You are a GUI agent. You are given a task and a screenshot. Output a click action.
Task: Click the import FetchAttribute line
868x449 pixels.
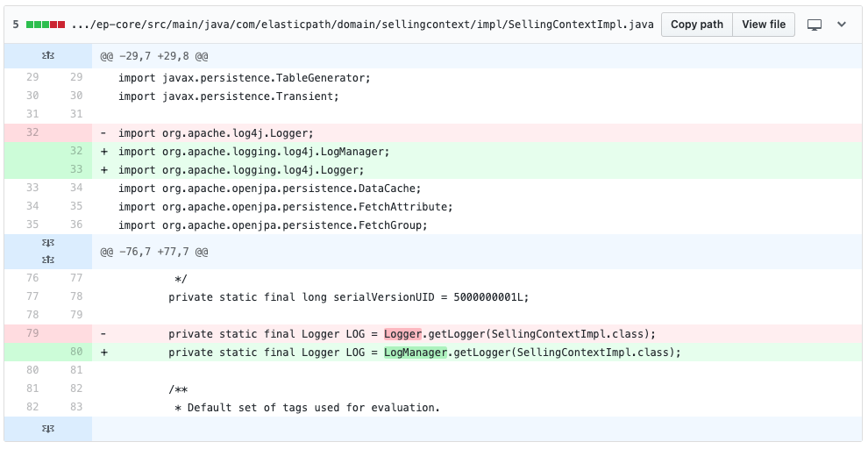click(x=286, y=206)
